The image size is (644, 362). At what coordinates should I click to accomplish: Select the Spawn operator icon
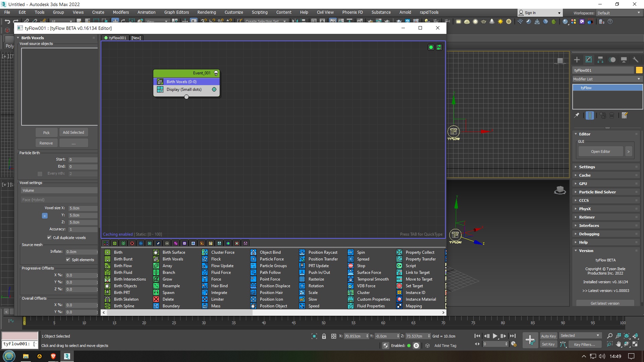pos(156,293)
